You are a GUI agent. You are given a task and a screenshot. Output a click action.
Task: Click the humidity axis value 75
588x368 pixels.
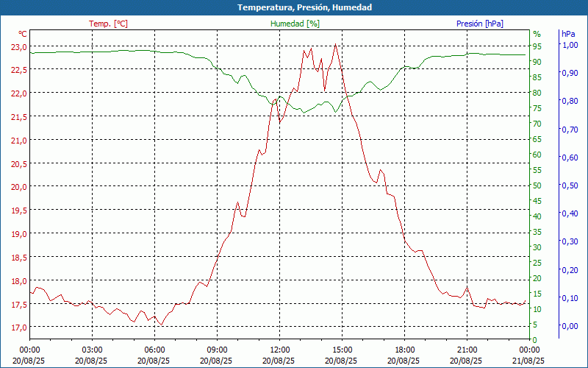537,108
